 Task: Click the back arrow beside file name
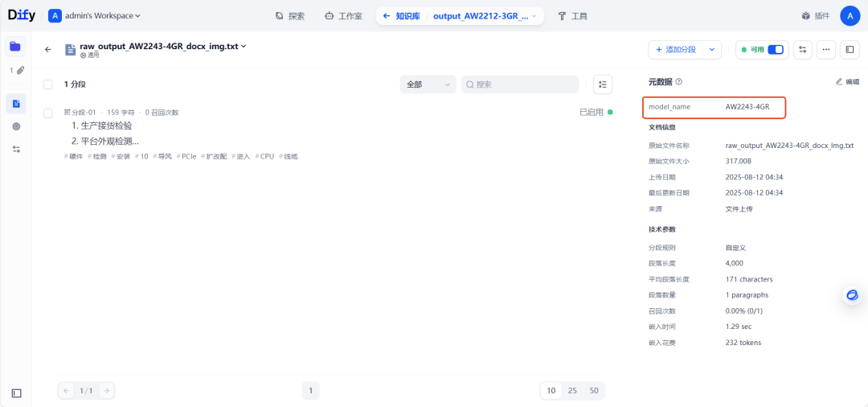click(48, 49)
